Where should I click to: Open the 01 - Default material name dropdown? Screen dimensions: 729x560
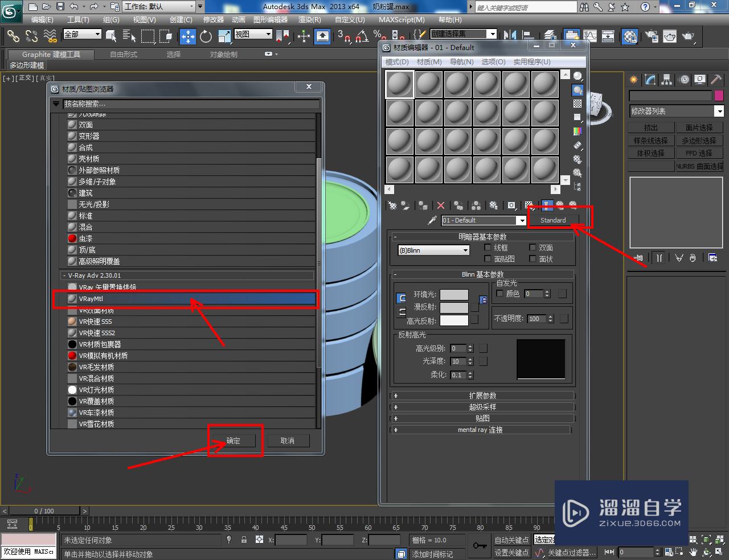coord(484,220)
